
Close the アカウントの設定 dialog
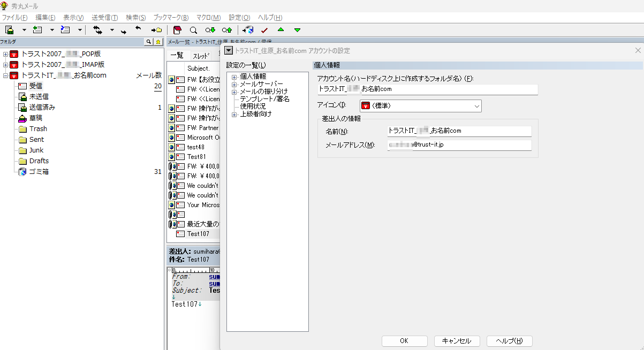pos(638,50)
